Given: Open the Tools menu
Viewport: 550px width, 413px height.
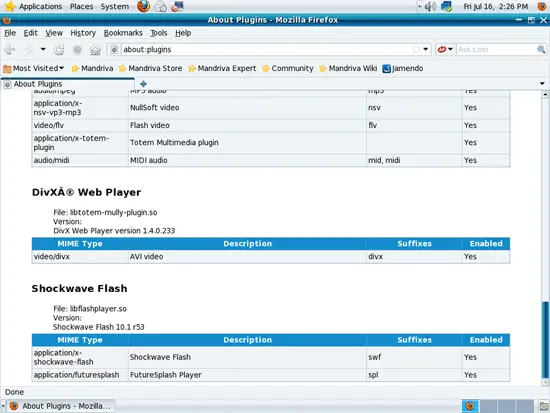Looking at the screenshot, I should [159, 33].
